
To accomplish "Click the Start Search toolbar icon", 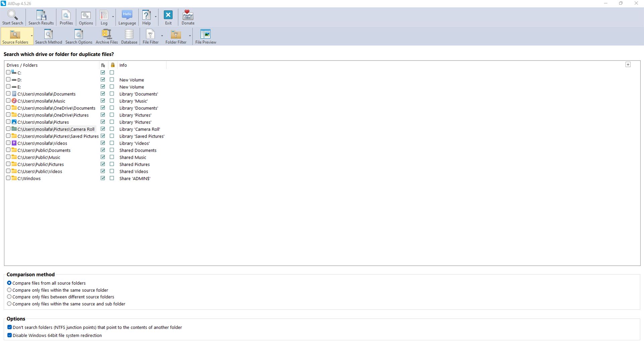I will [13, 17].
